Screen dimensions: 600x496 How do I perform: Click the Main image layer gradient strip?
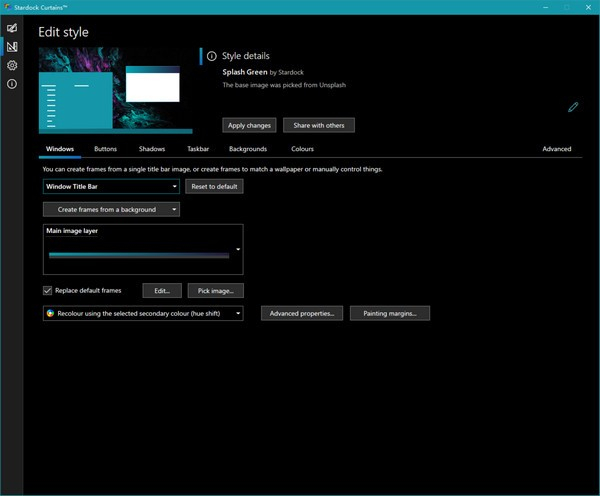(139, 256)
